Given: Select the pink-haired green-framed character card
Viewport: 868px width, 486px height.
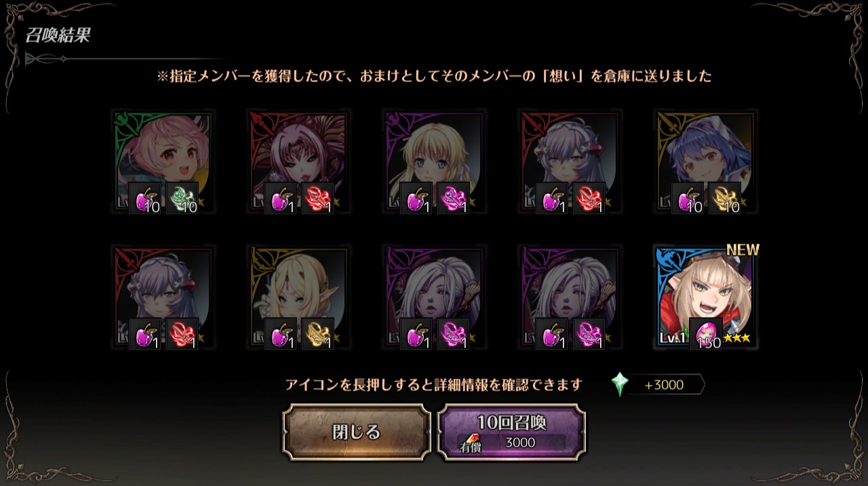Looking at the screenshot, I should click(x=163, y=162).
